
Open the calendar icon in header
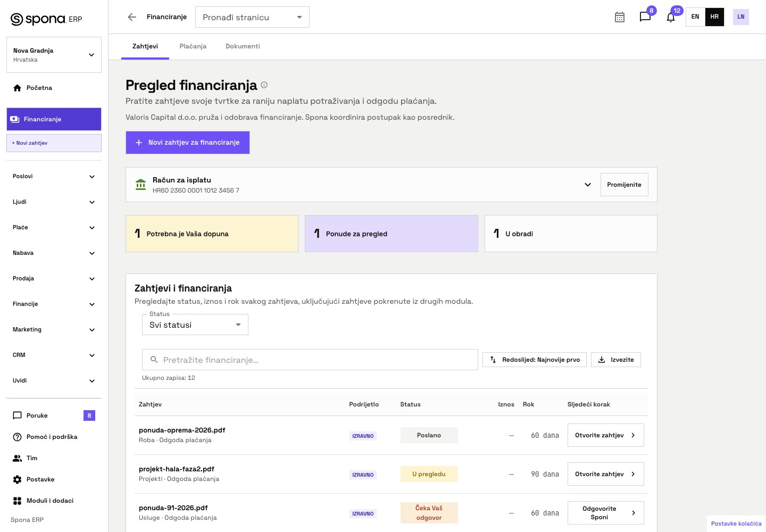click(620, 17)
